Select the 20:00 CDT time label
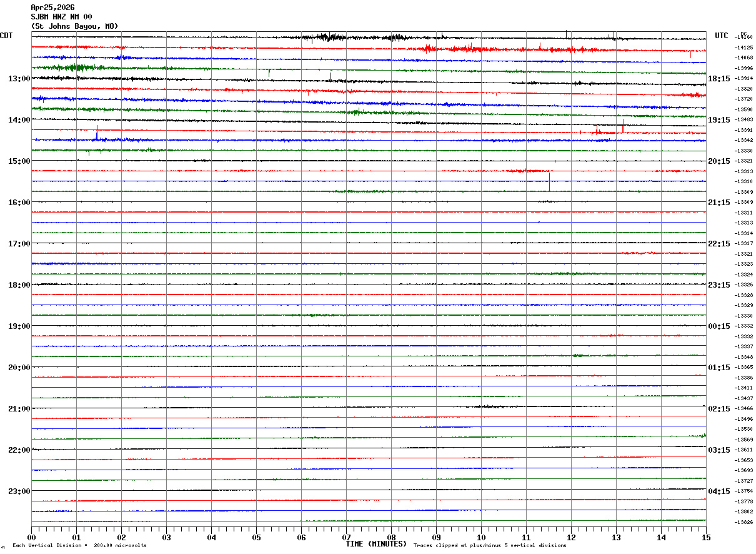The image size is (756, 554). (x=19, y=368)
